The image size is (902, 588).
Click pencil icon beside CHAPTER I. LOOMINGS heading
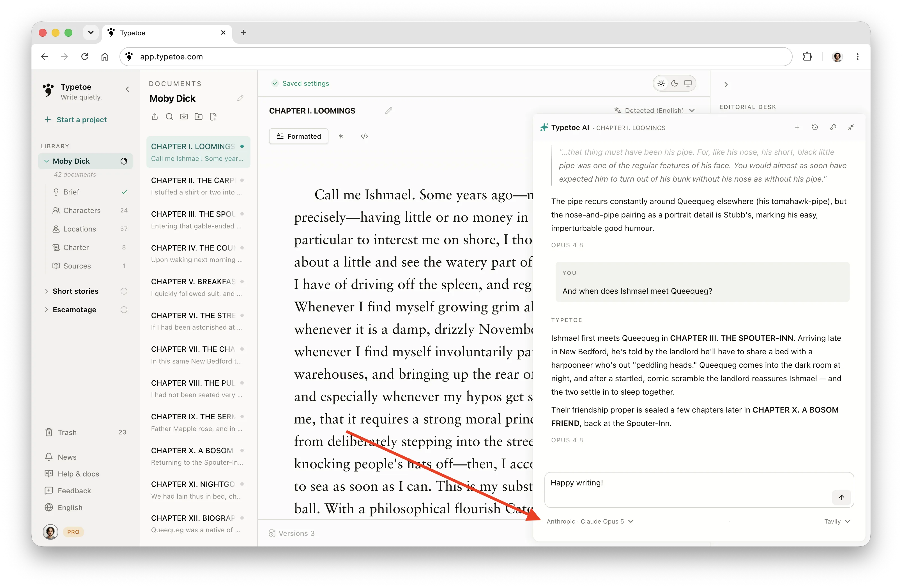[x=388, y=110]
